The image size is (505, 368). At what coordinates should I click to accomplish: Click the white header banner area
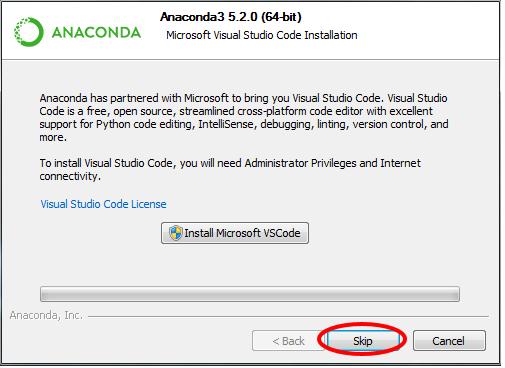tap(250, 31)
